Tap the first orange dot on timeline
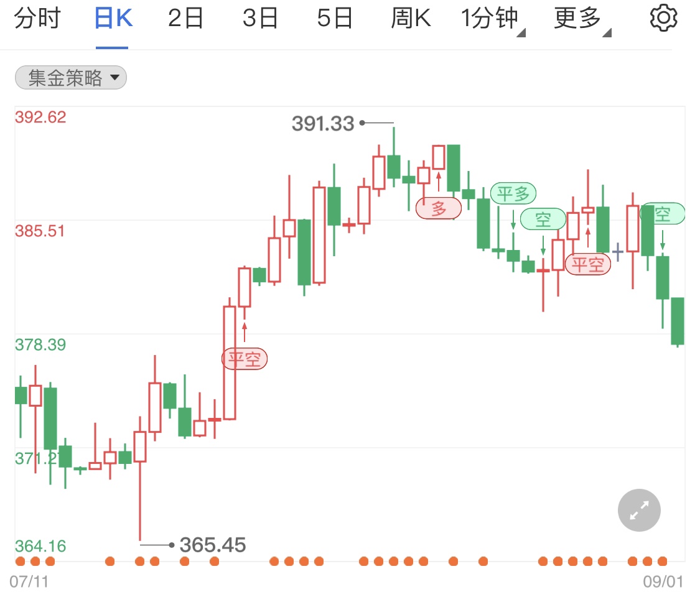The width and height of the screenshot is (700, 597). click(20, 562)
